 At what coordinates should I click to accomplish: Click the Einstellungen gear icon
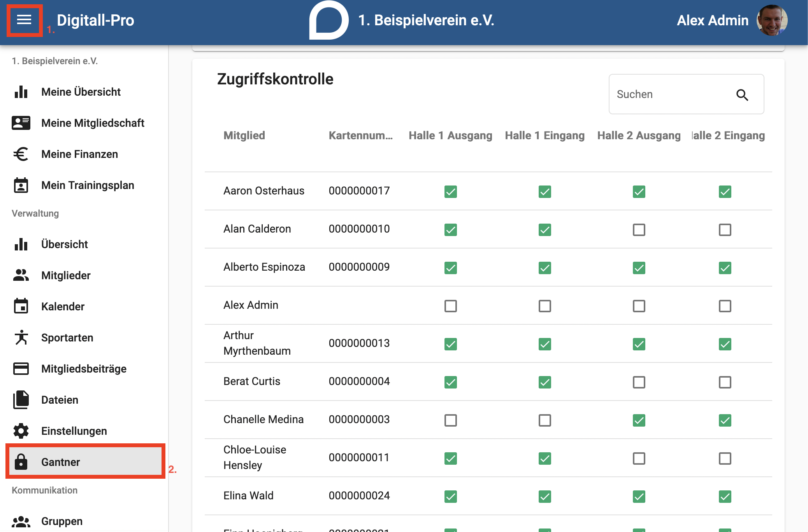[x=21, y=431]
